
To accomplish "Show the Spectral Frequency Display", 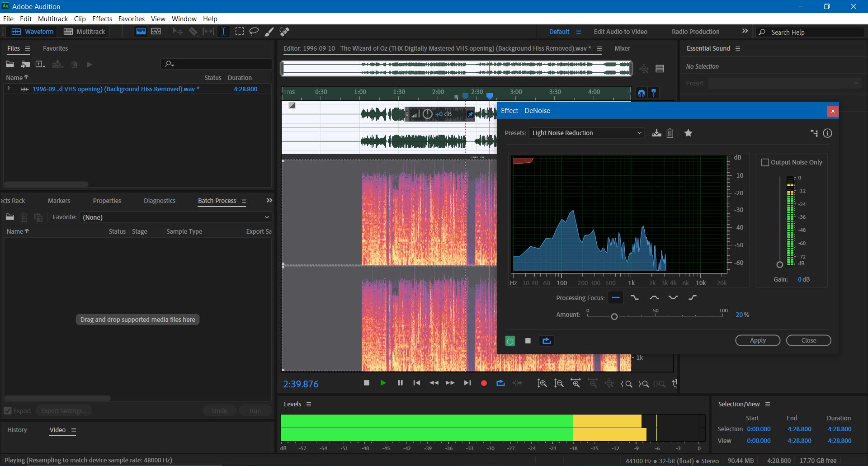I will [x=141, y=32].
